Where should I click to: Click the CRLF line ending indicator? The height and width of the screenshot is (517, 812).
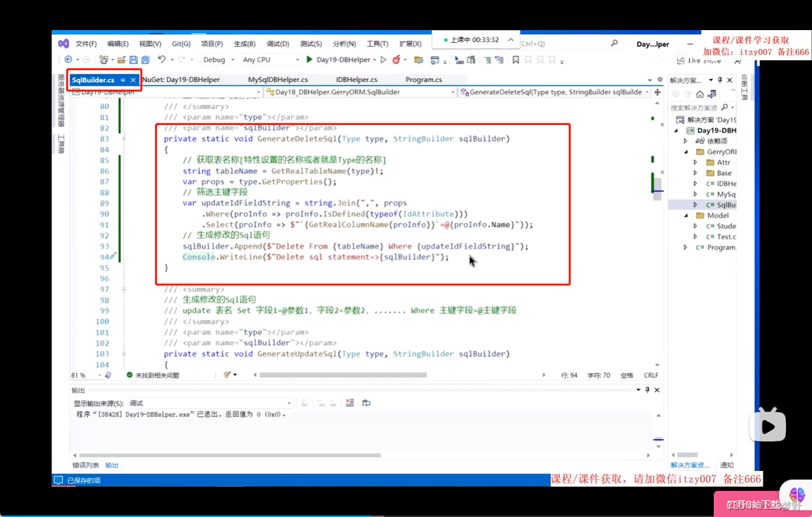(x=651, y=375)
